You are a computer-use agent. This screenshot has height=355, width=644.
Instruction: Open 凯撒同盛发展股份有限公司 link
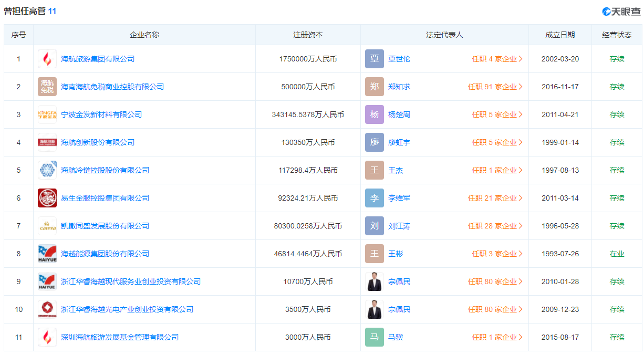[x=105, y=226]
